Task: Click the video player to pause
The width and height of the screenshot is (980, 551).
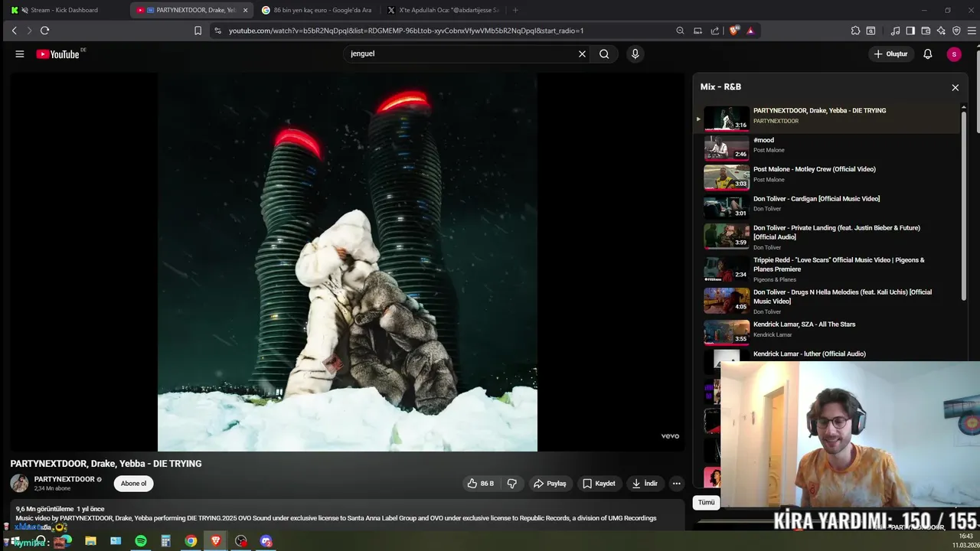Action: [x=348, y=262]
